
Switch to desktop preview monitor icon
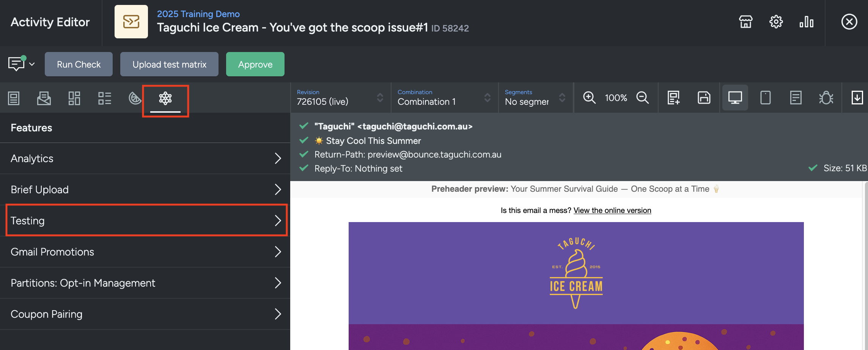click(x=735, y=98)
